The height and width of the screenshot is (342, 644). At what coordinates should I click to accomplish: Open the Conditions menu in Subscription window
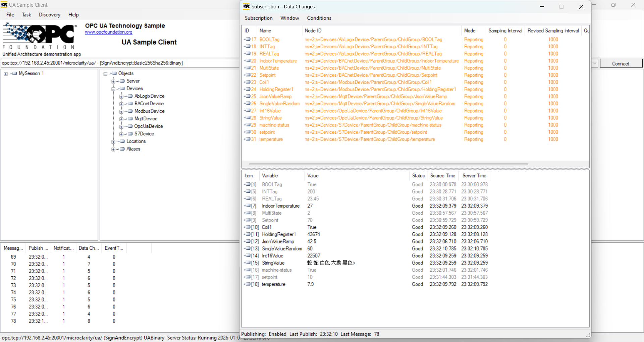tap(319, 18)
